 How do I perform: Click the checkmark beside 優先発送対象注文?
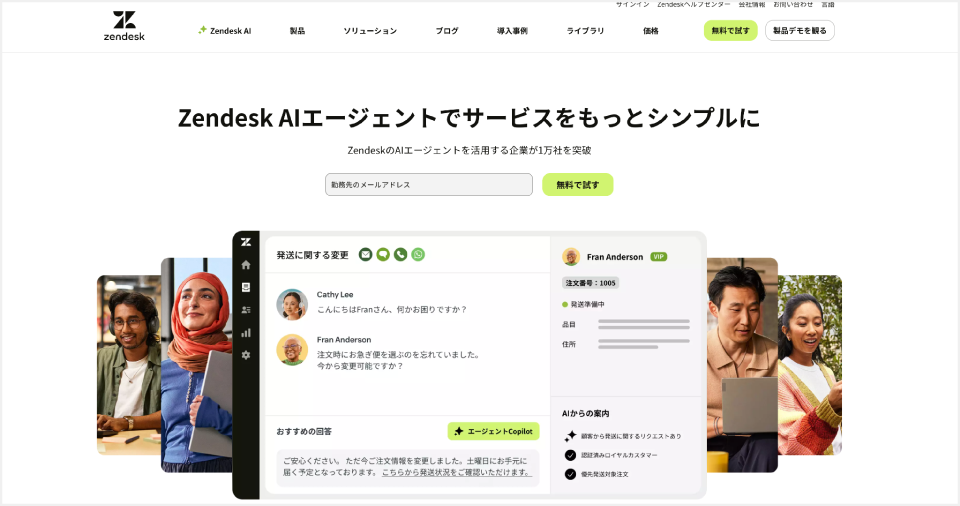[x=570, y=474]
